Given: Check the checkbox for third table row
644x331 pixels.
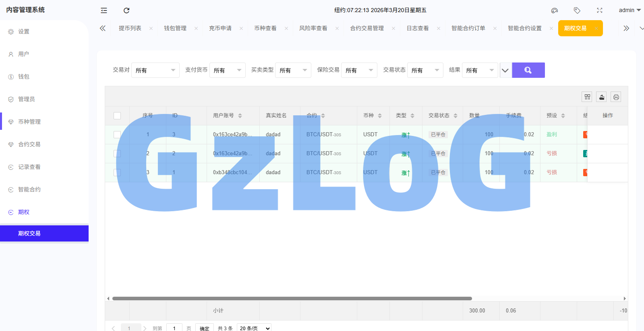Looking at the screenshot, I should pyautogui.click(x=117, y=173).
